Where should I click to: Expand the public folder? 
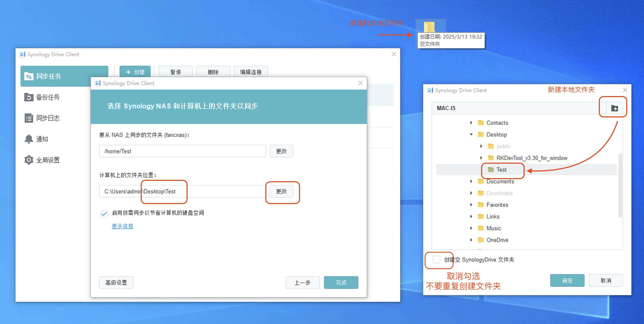coord(481,146)
